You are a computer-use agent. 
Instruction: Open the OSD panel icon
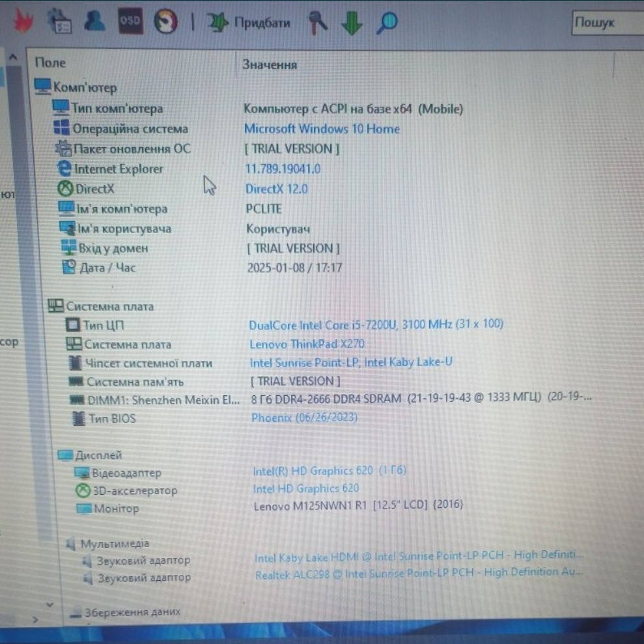tap(130, 21)
